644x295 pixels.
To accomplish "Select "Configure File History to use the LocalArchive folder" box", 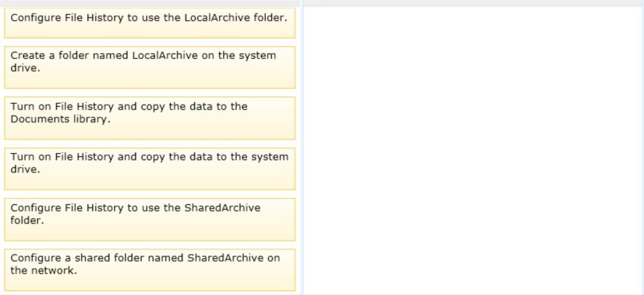I will pos(149,23).
